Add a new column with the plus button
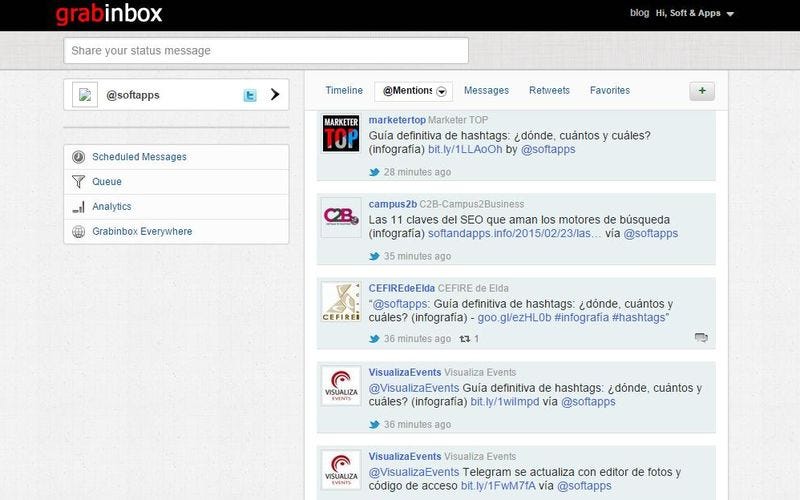This screenshot has height=500, width=800. click(x=702, y=91)
